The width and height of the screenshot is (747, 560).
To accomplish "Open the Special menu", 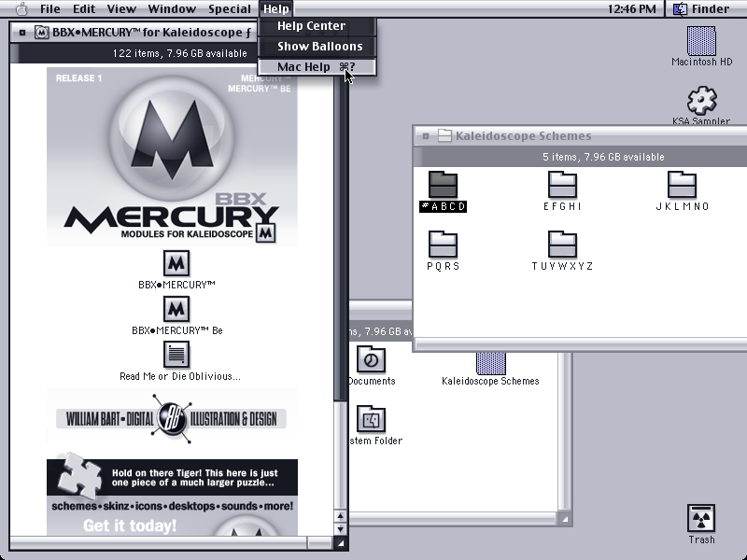I will point(230,8).
